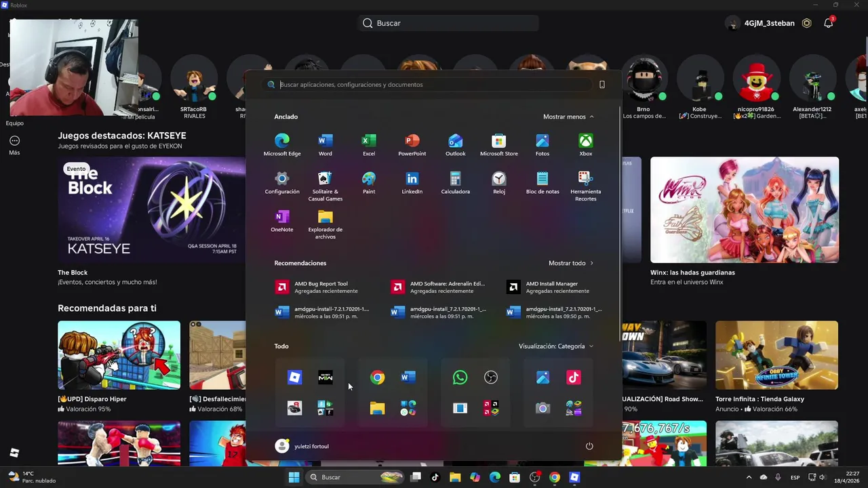Open first amdgpu-install Word document recommendation
This screenshot has width=868, height=488.
click(321, 312)
